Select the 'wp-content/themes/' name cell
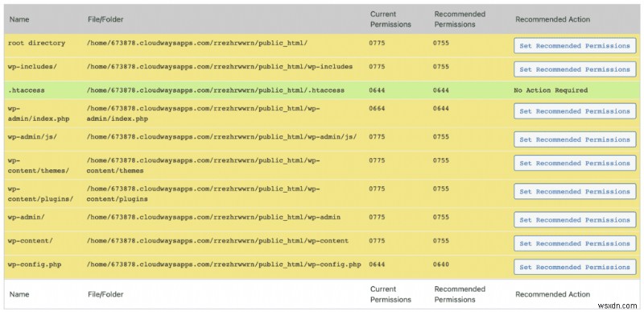The height and width of the screenshot is (312, 644). [39, 165]
